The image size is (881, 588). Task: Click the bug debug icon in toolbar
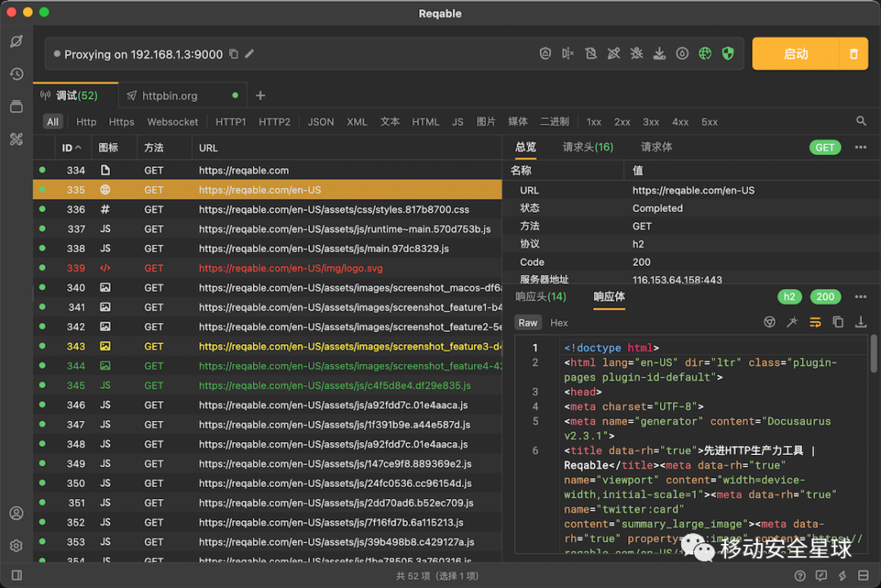(636, 53)
